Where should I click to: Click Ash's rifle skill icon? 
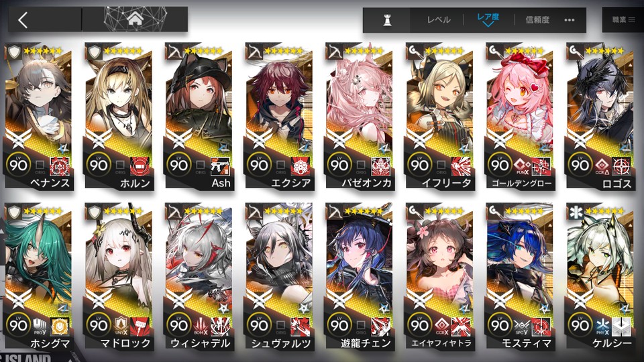[x=220, y=166]
